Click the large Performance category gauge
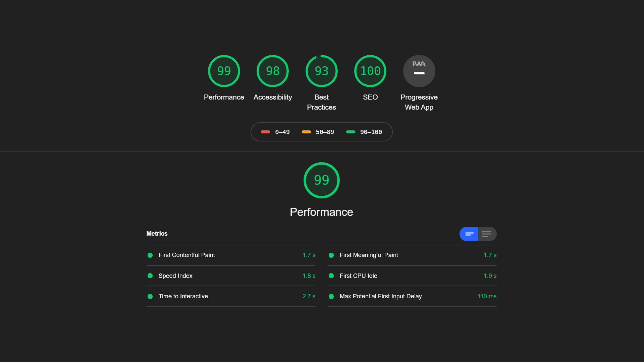The width and height of the screenshot is (644, 362). (321, 180)
